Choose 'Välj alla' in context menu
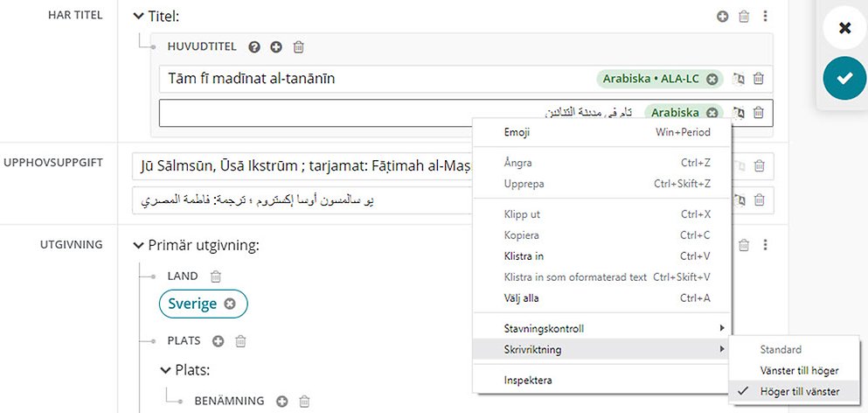Screen dimensions: 868x413 (x=601, y=298)
